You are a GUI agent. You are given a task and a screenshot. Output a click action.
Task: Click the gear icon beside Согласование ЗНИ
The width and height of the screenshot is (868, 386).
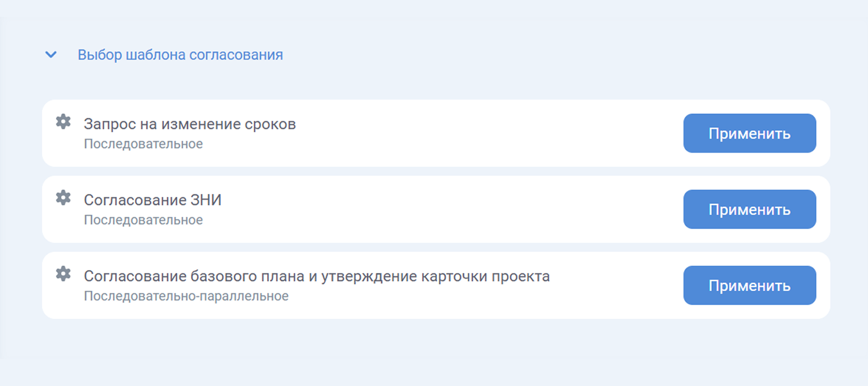pyautogui.click(x=63, y=198)
